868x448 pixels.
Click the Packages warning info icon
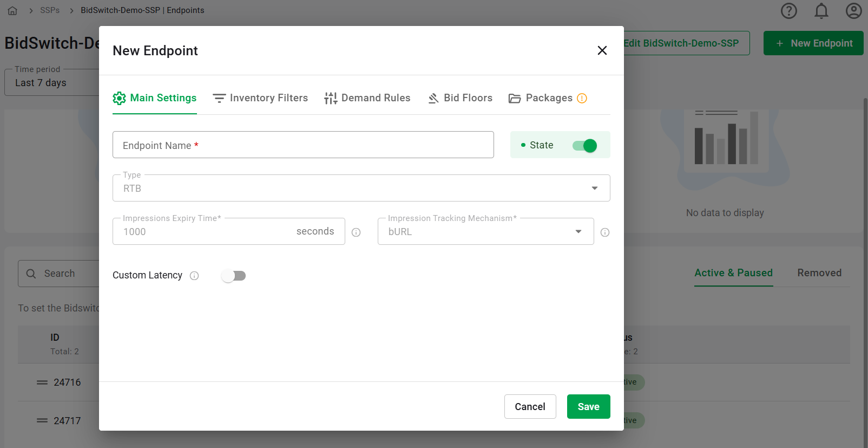[x=582, y=98]
